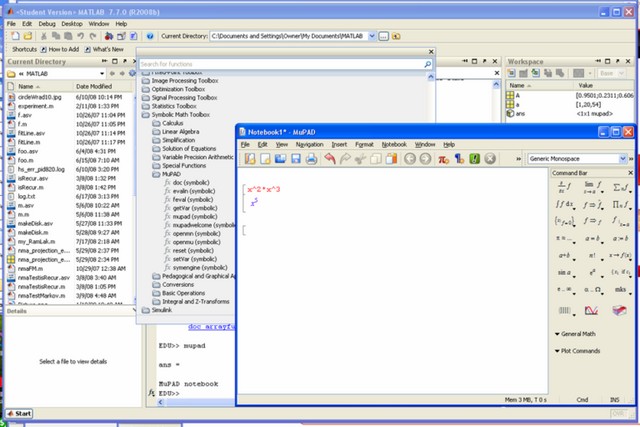Collapse the MuPAD folder in function tree
The width and height of the screenshot is (640, 427).
166,174
